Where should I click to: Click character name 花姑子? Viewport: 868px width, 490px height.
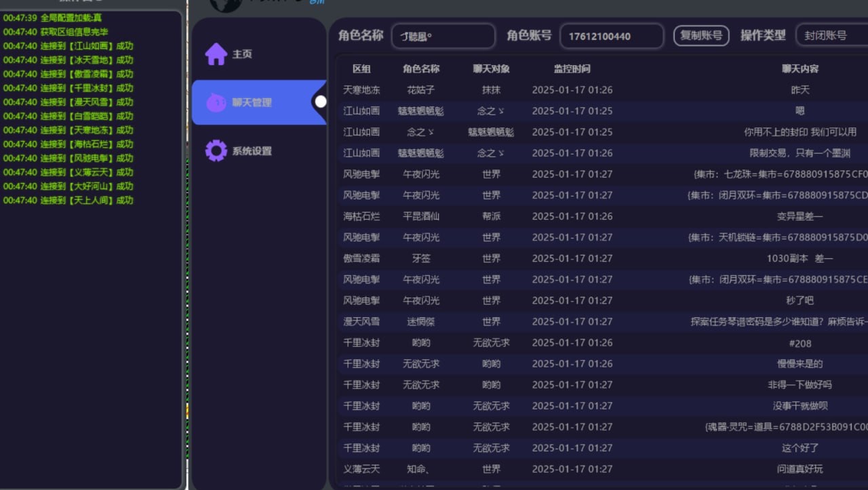pyautogui.click(x=421, y=89)
